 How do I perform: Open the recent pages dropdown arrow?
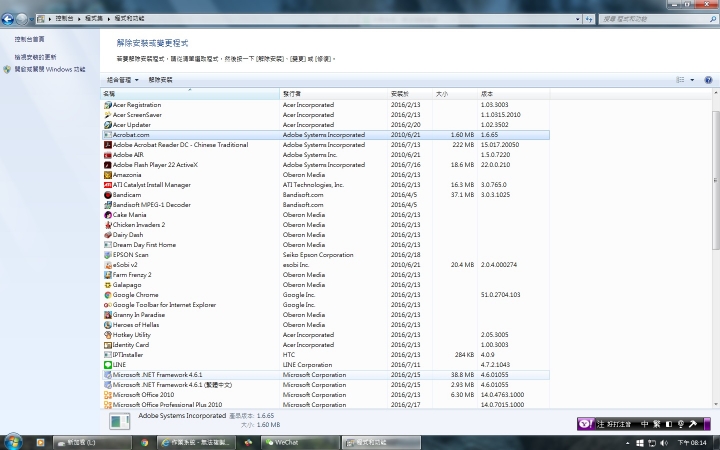(31, 19)
